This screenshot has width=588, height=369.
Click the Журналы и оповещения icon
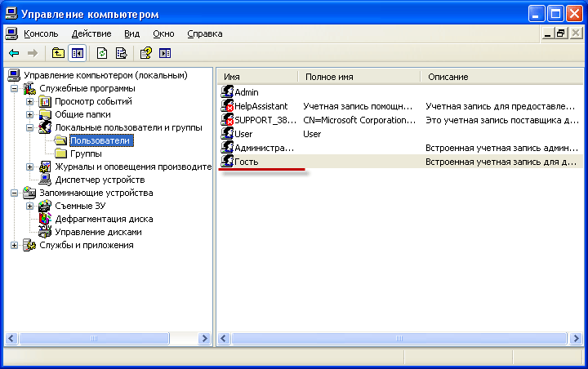[45, 167]
